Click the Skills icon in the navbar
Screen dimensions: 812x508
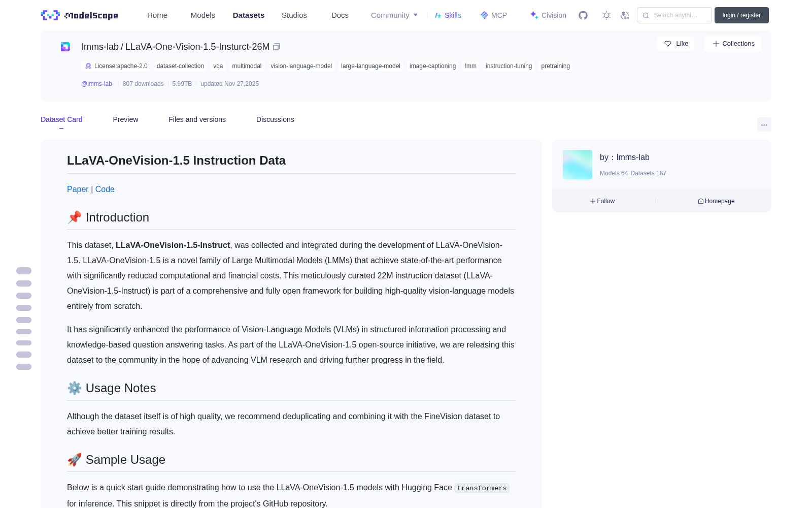[x=438, y=15]
